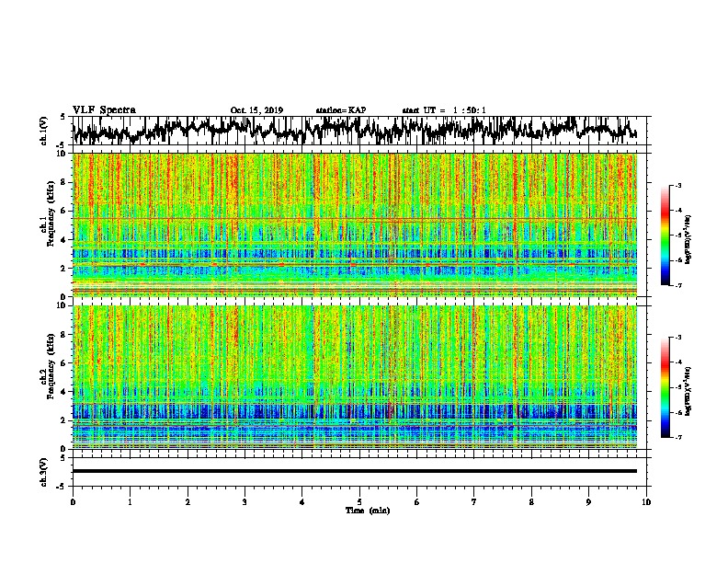Click the thick black ch.3(V) trace line
728x563 pixels.
click(355, 471)
